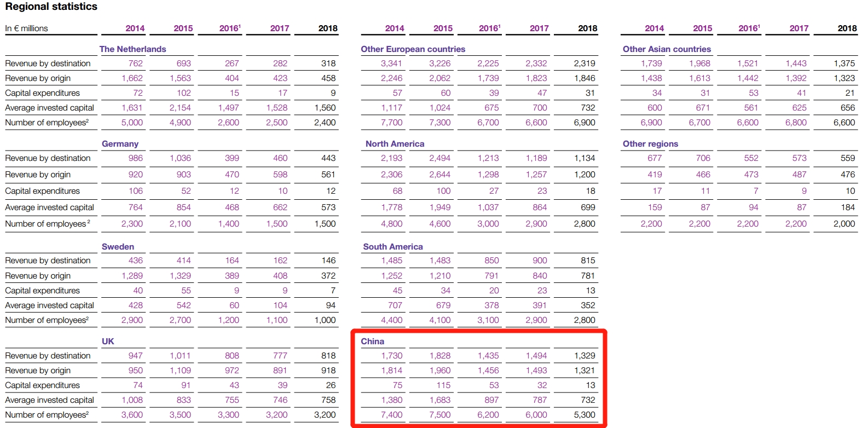Screen dimensions: 868x428
Task: Select Netherlands 2014 revenue by destination 762
Action: coord(135,63)
